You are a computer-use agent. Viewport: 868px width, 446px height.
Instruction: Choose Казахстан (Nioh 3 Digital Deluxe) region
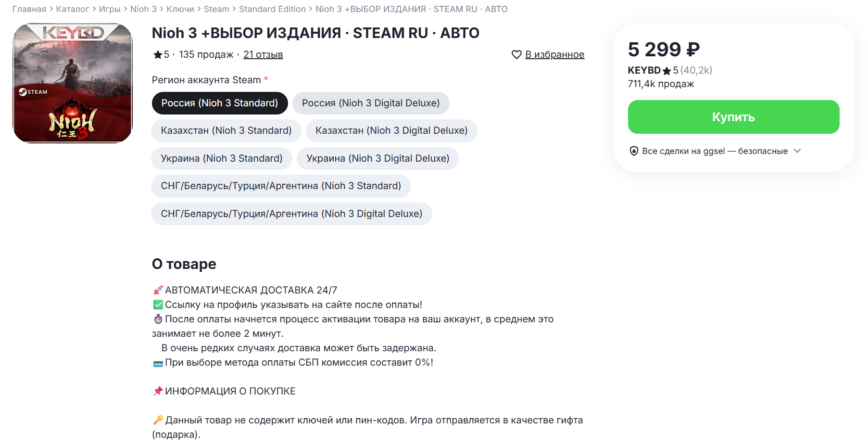pos(391,131)
